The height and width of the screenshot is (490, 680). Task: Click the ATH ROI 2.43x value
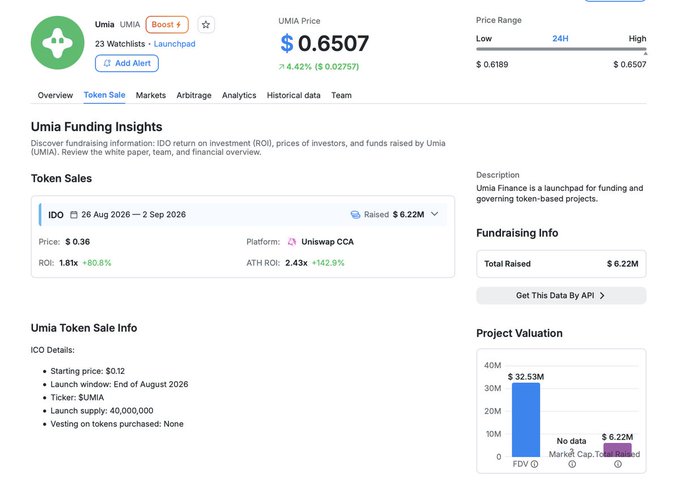tap(296, 263)
